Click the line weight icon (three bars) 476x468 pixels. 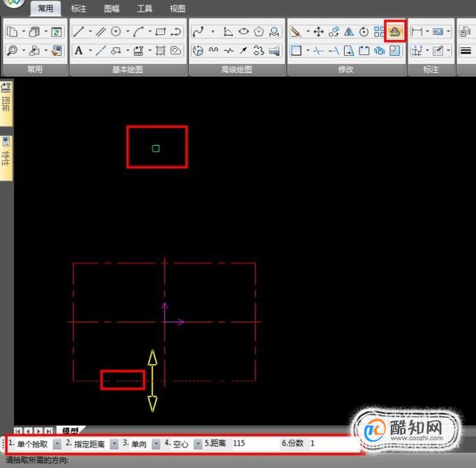[466, 50]
